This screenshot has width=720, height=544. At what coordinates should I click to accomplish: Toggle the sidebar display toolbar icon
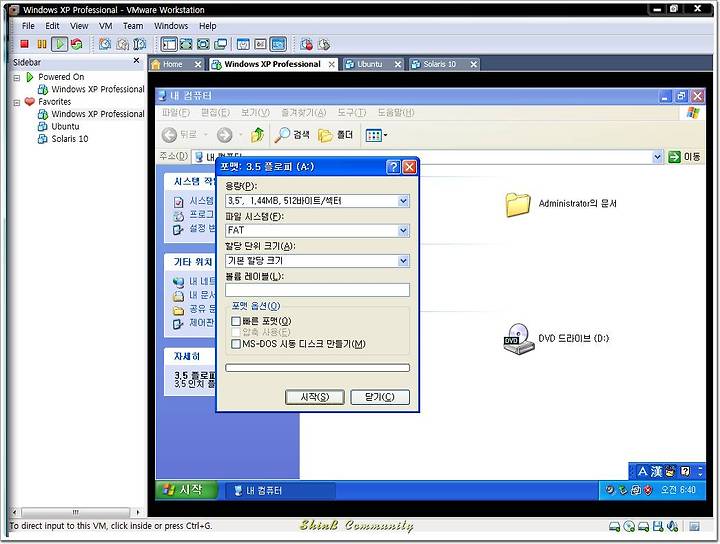(169, 44)
